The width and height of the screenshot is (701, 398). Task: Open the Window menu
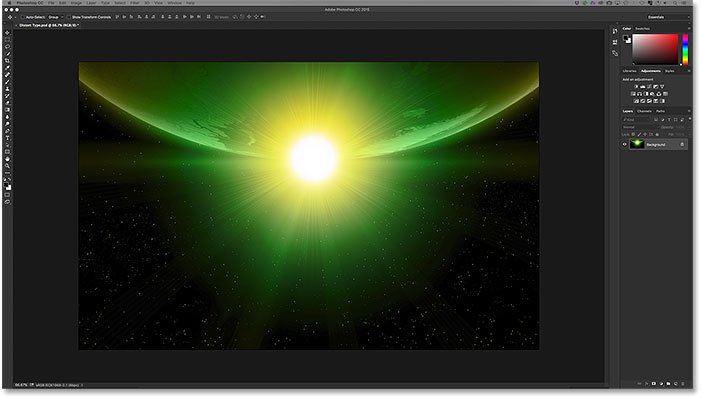coord(174,3)
